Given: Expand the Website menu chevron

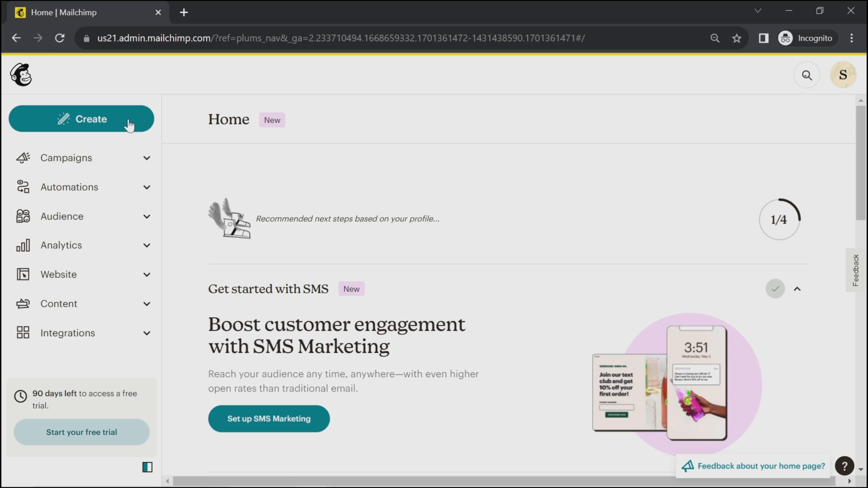Looking at the screenshot, I should 146,275.
